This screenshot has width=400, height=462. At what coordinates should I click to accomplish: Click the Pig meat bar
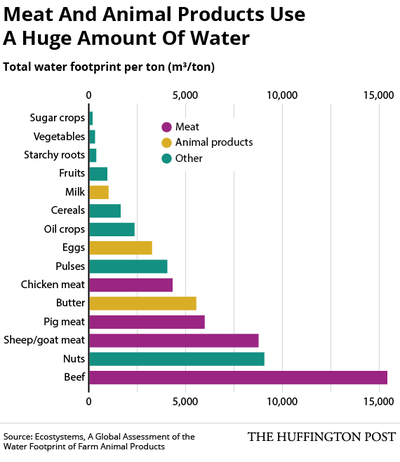(x=147, y=322)
